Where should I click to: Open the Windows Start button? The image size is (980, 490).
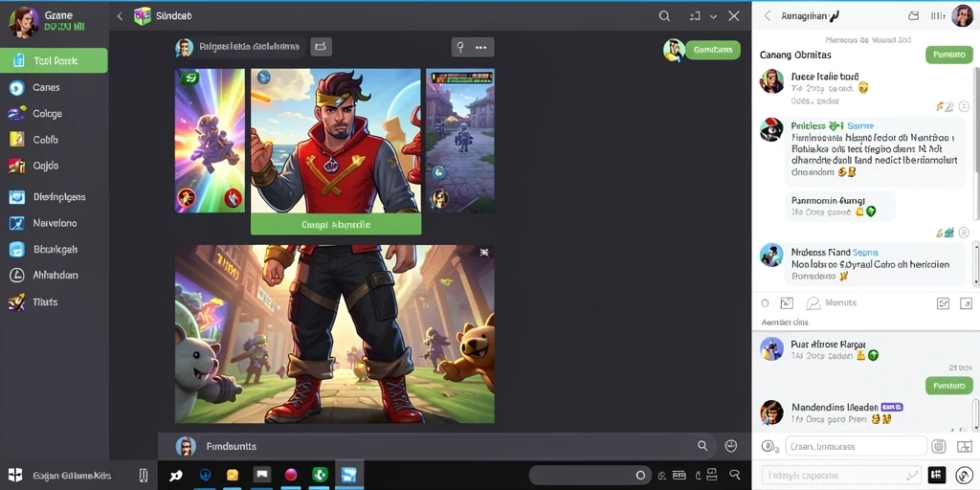coord(15,475)
